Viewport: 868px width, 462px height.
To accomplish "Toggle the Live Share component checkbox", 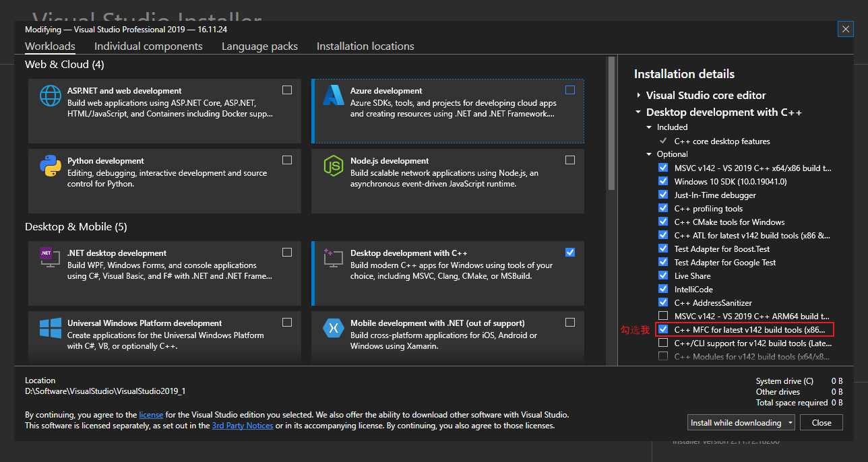I will coord(663,275).
